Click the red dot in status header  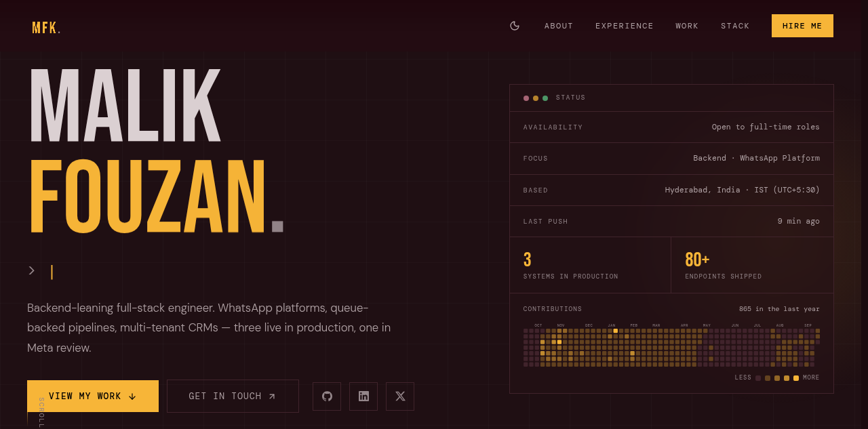coord(526,98)
